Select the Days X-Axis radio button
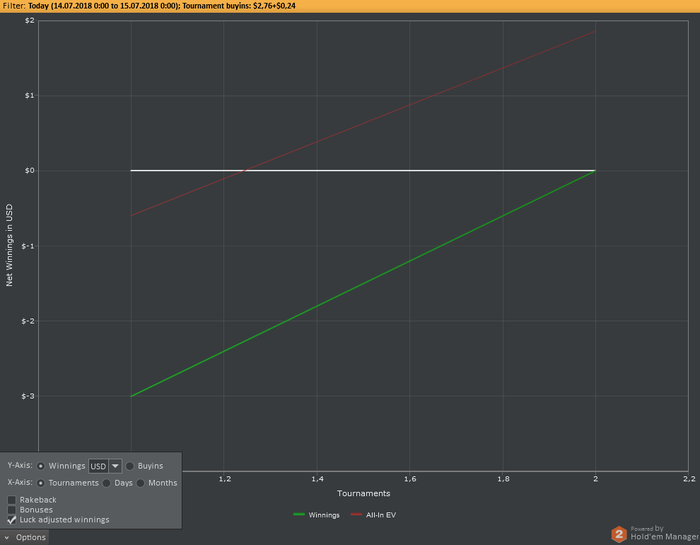700x545 pixels. 107,483
